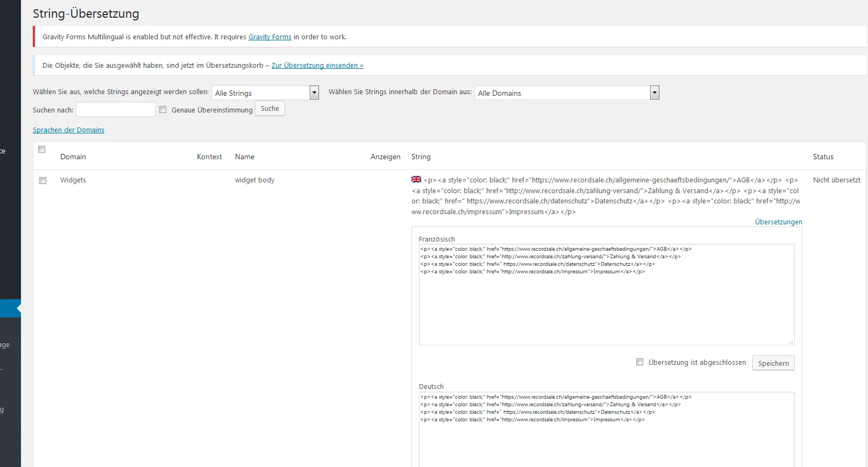
Task: Tick Übersetzung ist abgeschlossen checkbox
Action: 640,362
